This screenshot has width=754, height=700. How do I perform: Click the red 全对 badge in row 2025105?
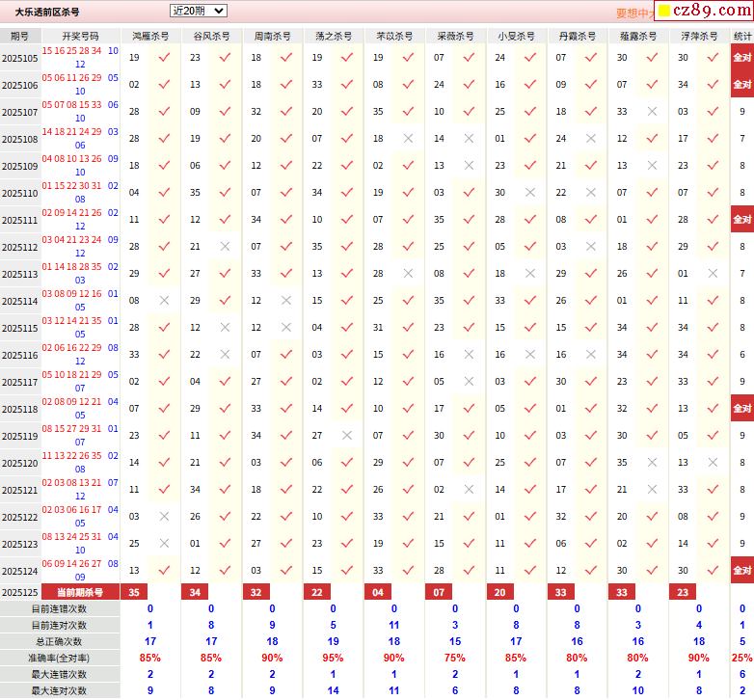741,58
